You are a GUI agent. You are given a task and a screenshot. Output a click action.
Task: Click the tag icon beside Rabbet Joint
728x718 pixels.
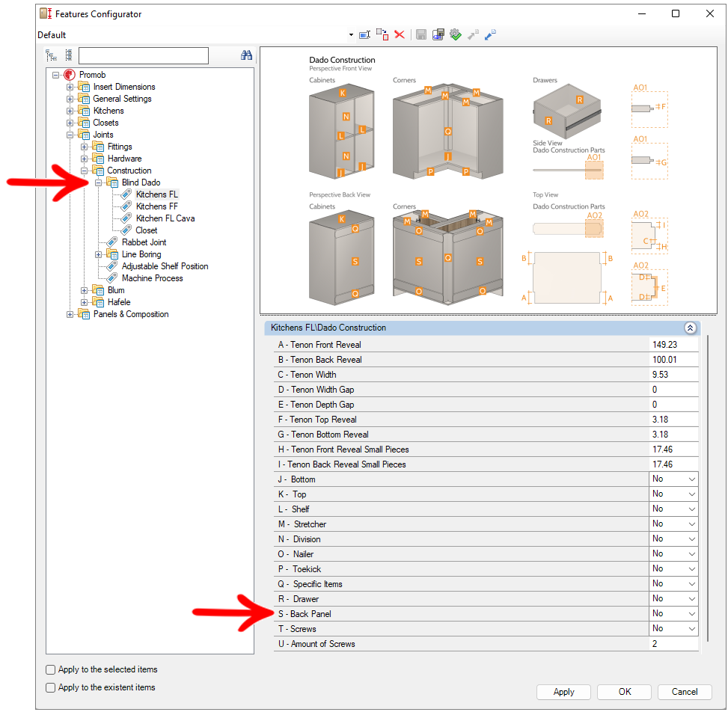pos(112,242)
